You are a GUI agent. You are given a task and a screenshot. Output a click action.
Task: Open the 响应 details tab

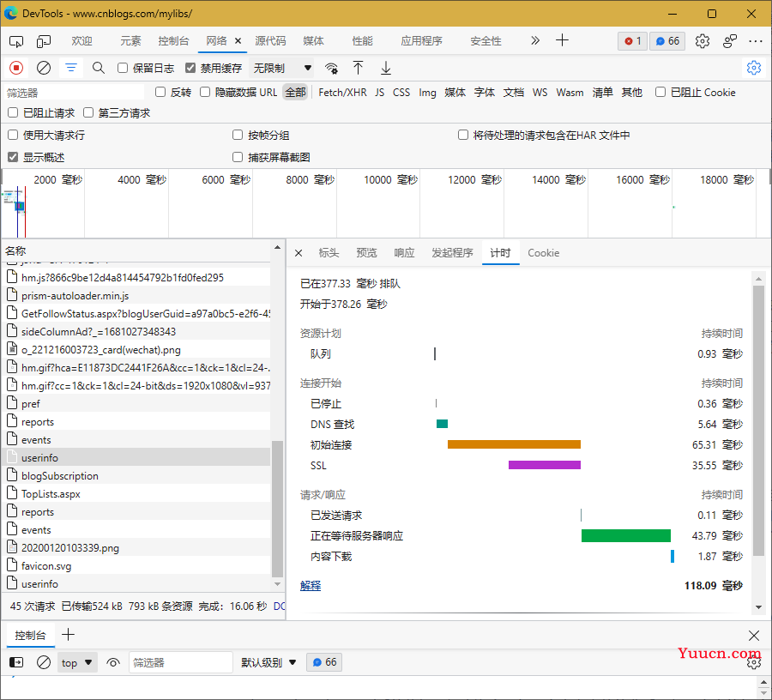[404, 253]
